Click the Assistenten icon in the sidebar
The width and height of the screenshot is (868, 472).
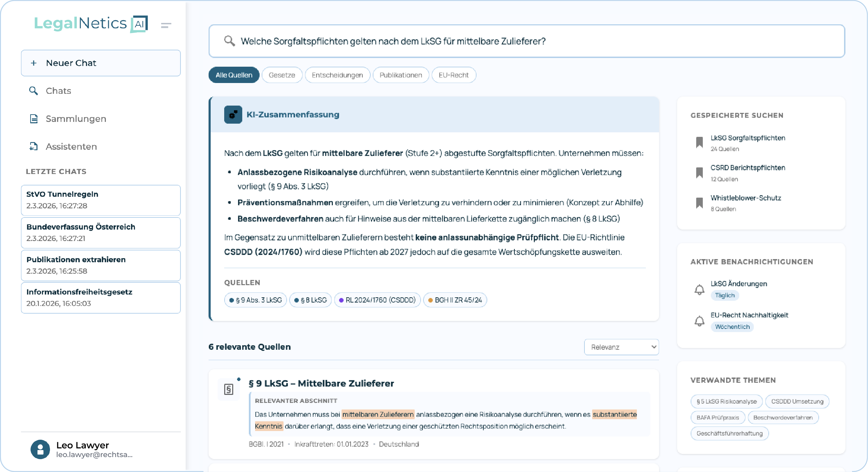point(34,146)
